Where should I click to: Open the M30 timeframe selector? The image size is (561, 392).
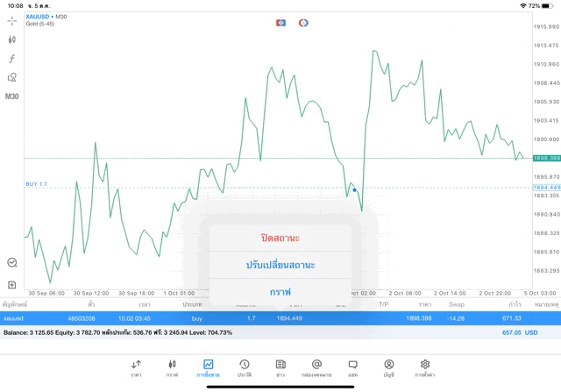click(x=12, y=96)
